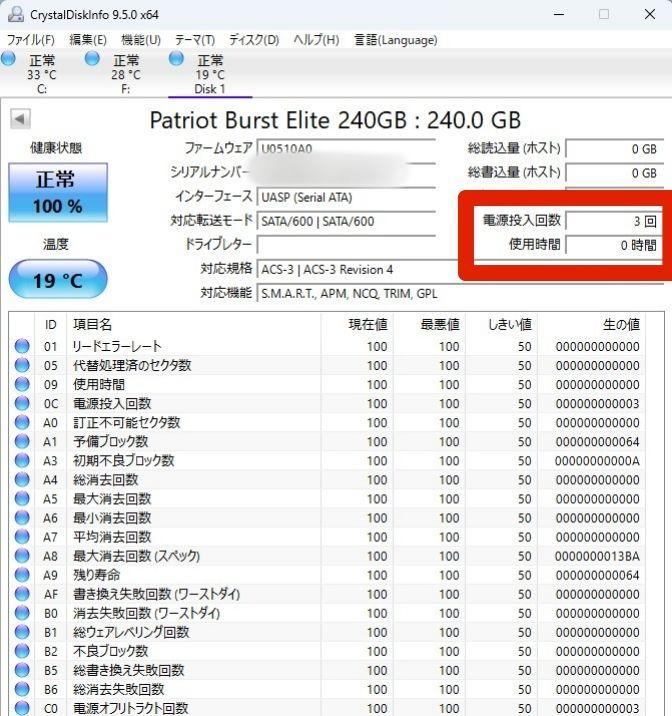The height and width of the screenshot is (716, 672).
Task: Click status icon of 09 使用時間 row
Action: pos(22,384)
